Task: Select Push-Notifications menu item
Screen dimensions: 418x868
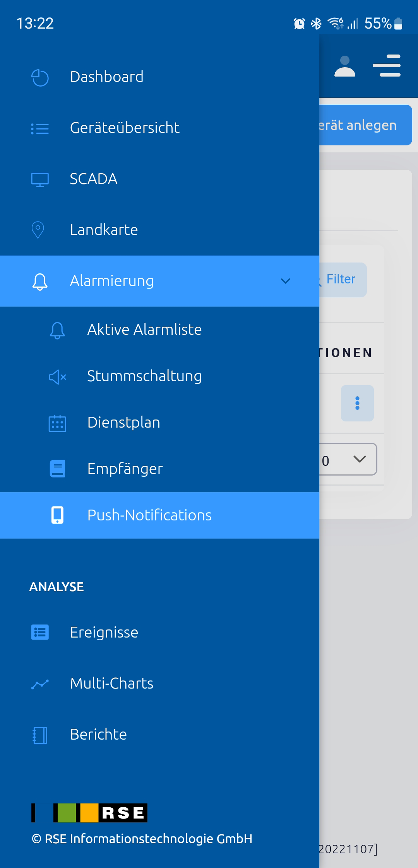Action: (x=159, y=515)
